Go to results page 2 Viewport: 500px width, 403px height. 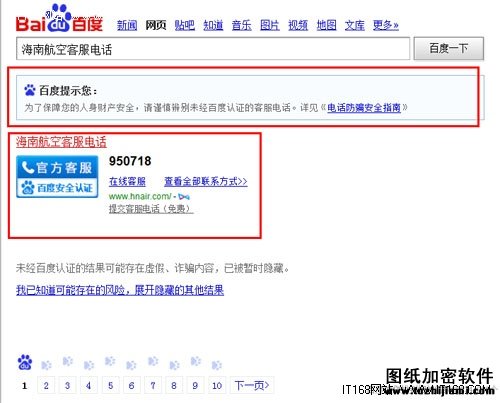click(x=46, y=386)
